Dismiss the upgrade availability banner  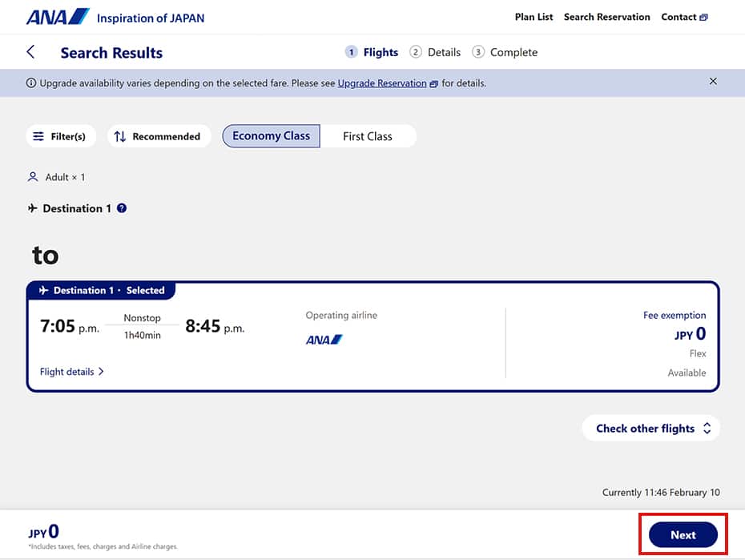point(713,81)
